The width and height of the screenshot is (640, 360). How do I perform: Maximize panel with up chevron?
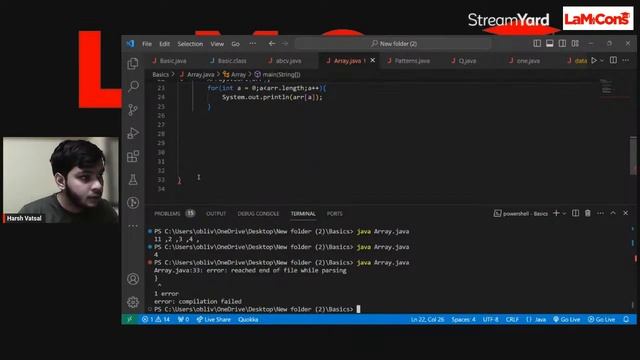[613, 213]
